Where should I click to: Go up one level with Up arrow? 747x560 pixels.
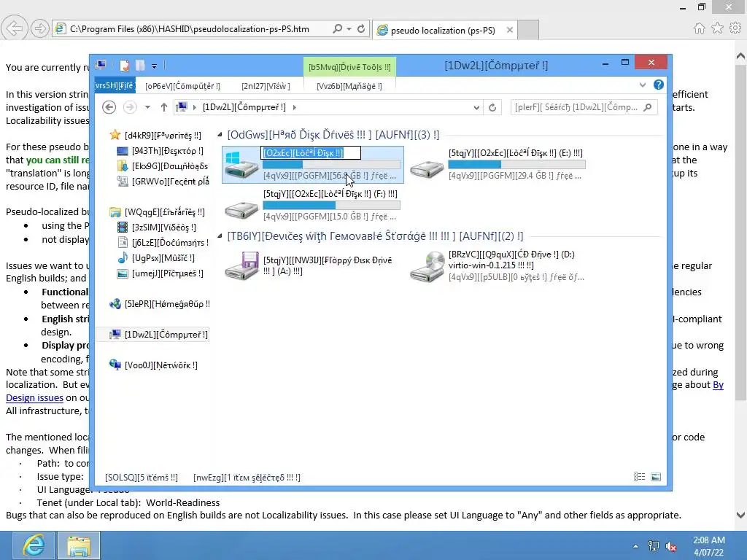pyautogui.click(x=164, y=107)
